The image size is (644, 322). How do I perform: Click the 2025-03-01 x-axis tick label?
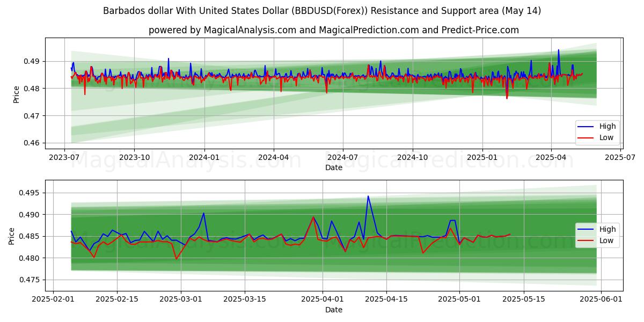click(x=181, y=299)
